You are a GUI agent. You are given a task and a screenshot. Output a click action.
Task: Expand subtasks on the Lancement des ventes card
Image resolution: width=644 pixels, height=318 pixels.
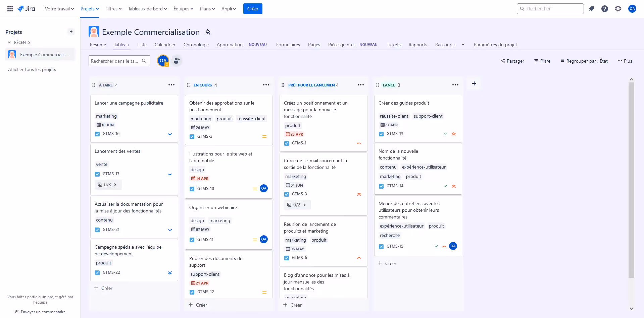pos(108,185)
